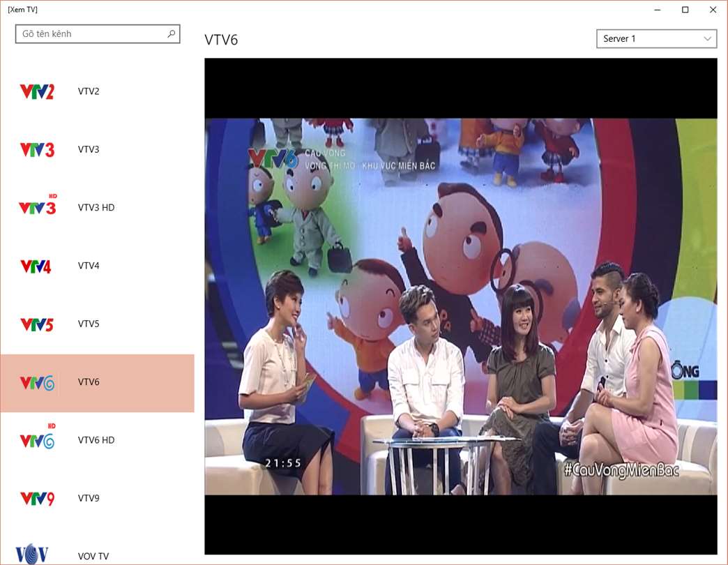Maximize the Xem TV window
This screenshot has width=728, height=565.
pos(685,10)
